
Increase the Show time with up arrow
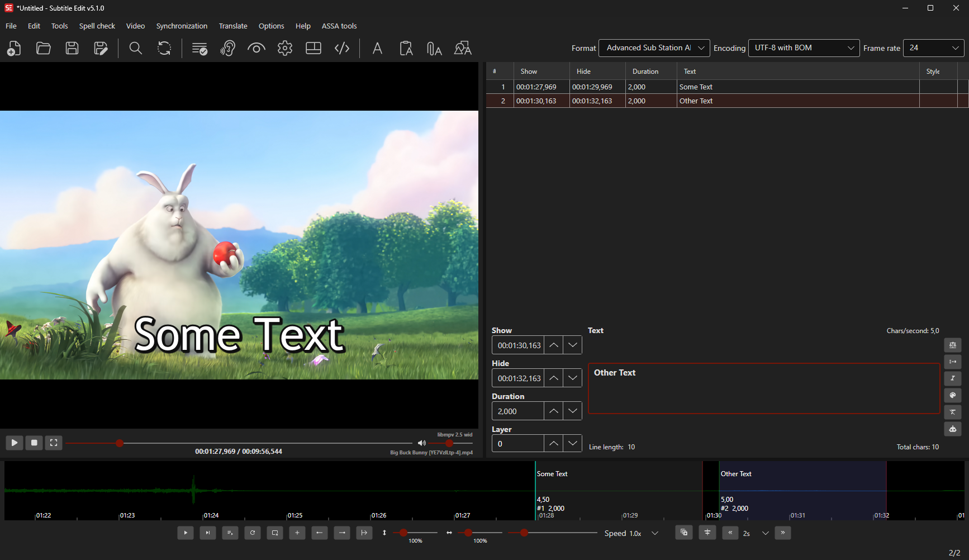[x=554, y=345]
